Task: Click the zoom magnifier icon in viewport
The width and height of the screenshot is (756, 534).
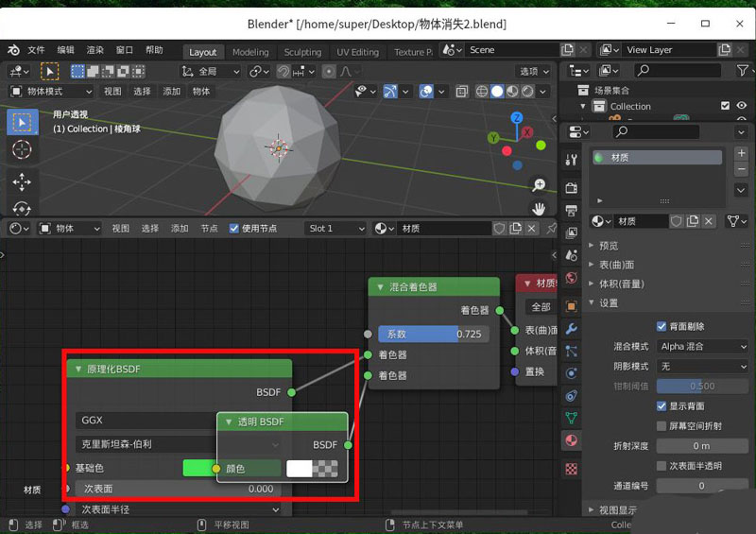Action: (x=539, y=185)
